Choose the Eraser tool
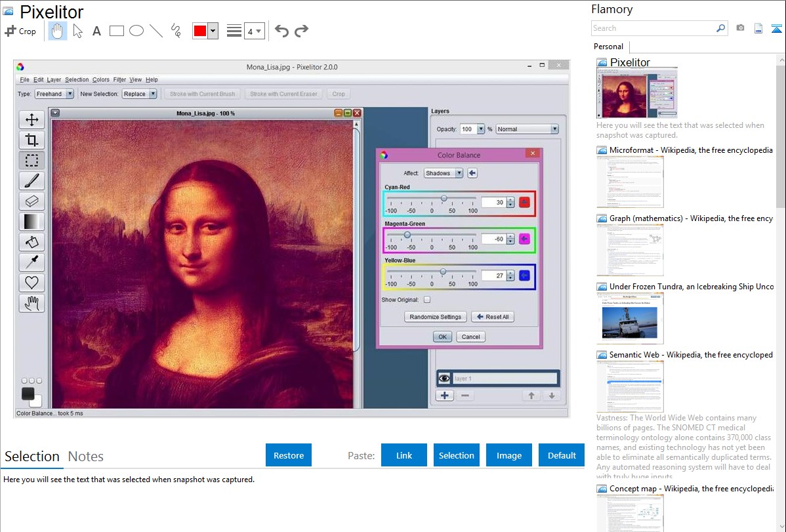This screenshot has height=532, width=786. (31, 201)
